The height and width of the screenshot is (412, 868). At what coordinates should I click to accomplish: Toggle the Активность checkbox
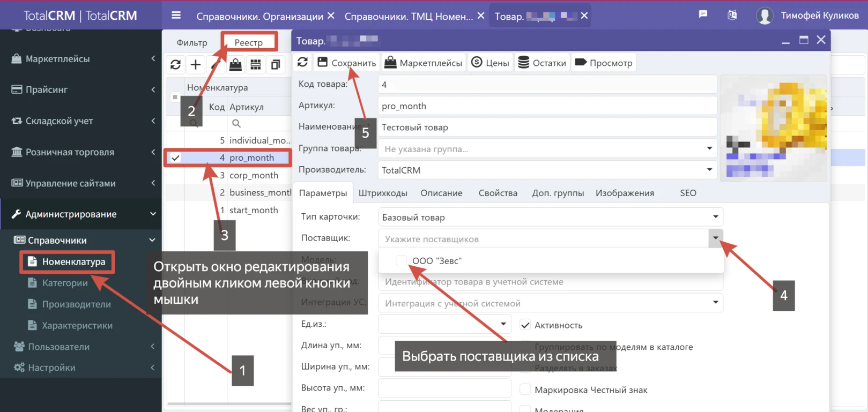[x=525, y=325]
